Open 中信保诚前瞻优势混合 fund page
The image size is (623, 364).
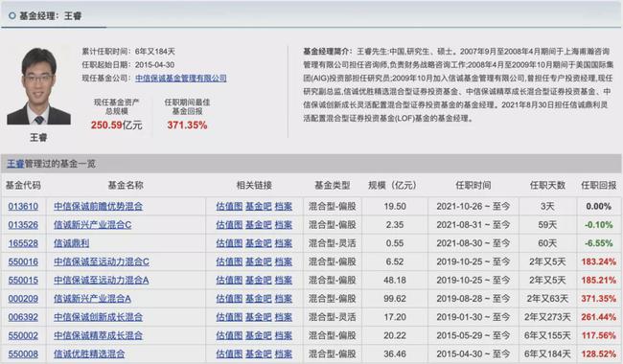[98, 206]
